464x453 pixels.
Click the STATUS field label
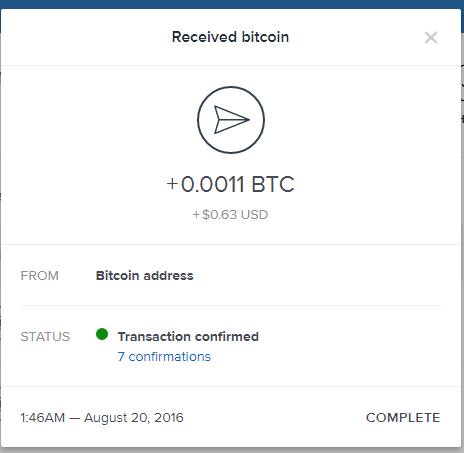click(45, 337)
